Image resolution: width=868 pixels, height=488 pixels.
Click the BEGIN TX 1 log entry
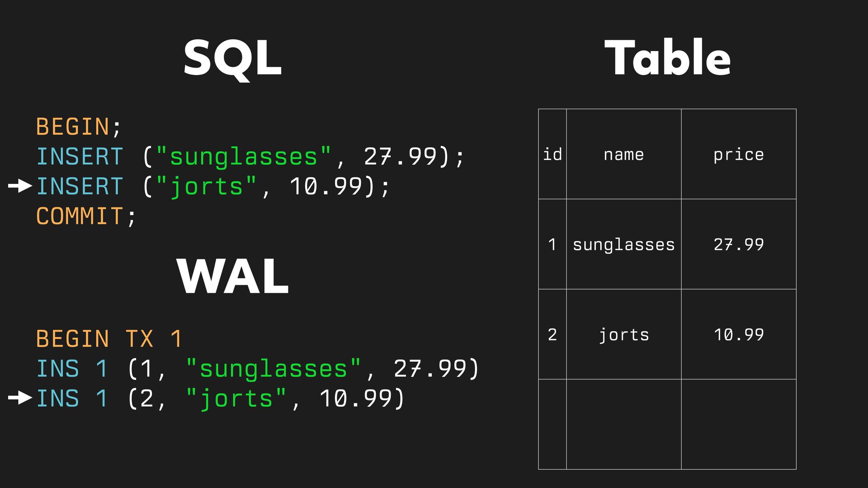point(109,338)
